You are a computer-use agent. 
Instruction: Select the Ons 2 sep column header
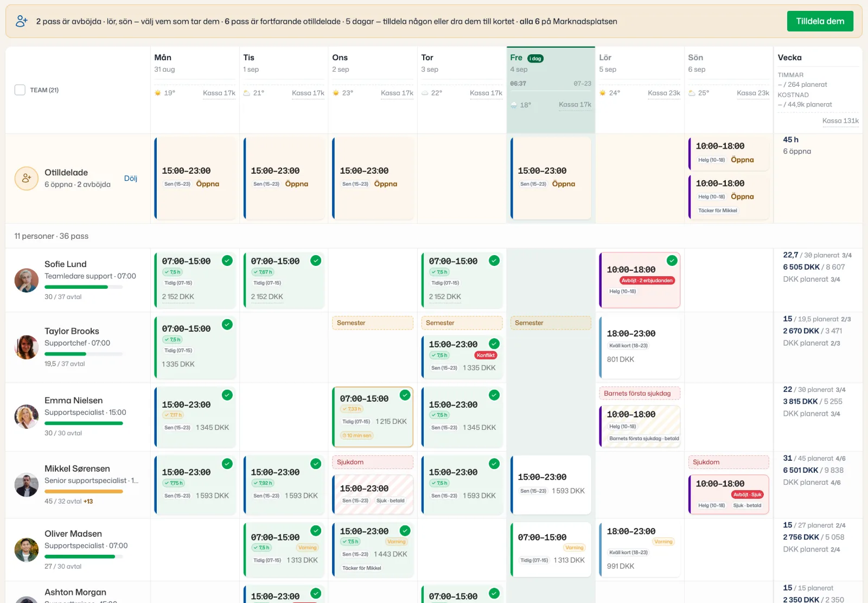372,63
